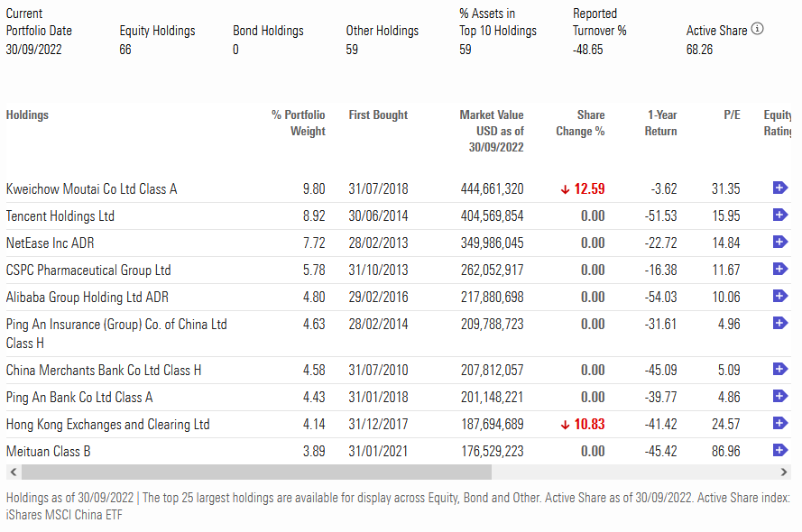Viewport: 802px width, 532px height.
Task: Expand the Ping An Insurance plus icon
Action: pyautogui.click(x=780, y=323)
